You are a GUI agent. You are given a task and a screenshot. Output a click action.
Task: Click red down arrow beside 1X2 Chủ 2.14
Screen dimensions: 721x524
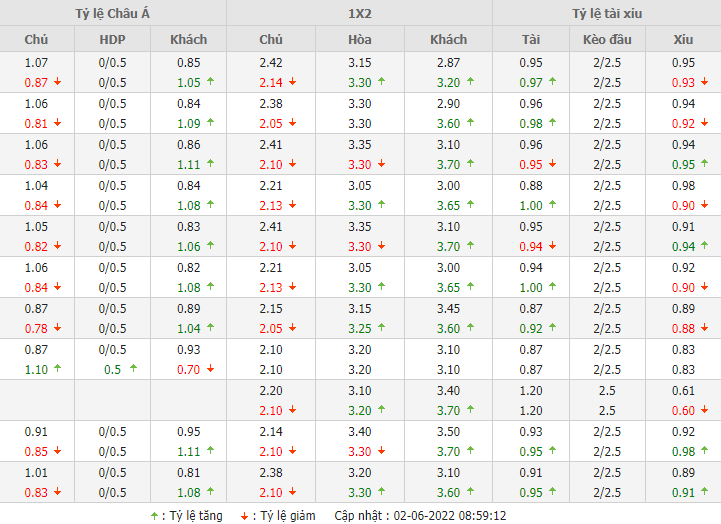(x=292, y=82)
